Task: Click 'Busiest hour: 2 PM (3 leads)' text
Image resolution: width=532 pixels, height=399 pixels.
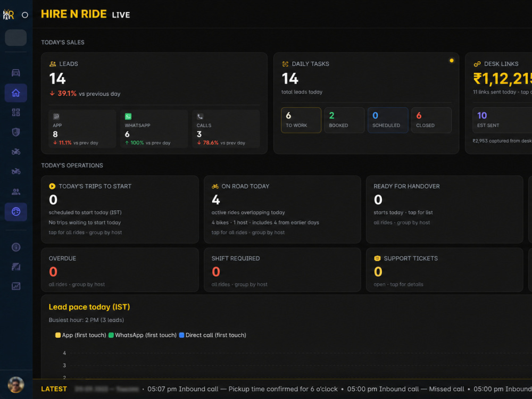Action: [86, 320]
